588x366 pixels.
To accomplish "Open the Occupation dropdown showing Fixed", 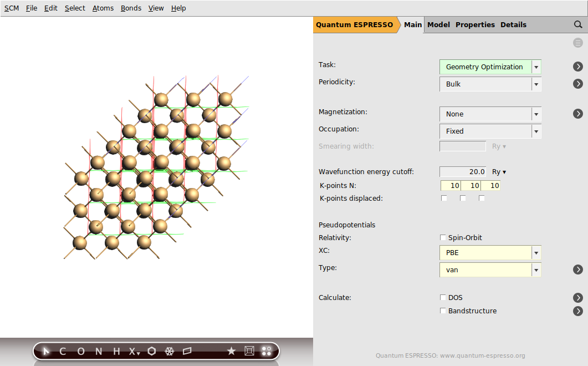I will 490,131.
